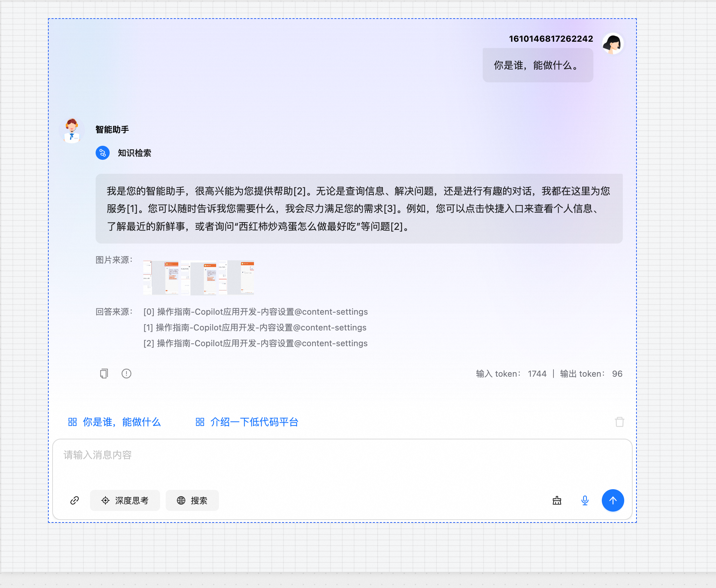Click the report feedback exclamation icon
Screen dimensions: 716x588
point(126,374)
